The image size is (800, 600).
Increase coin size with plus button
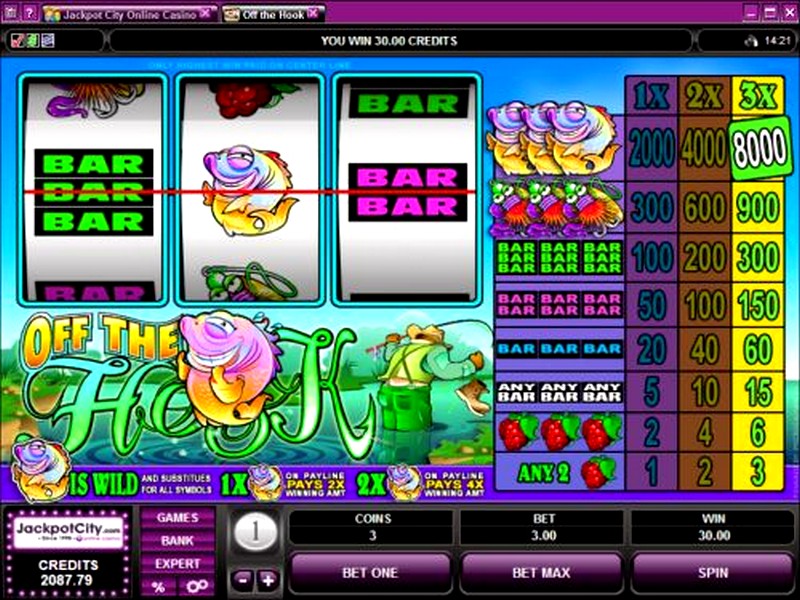point(268,580)
